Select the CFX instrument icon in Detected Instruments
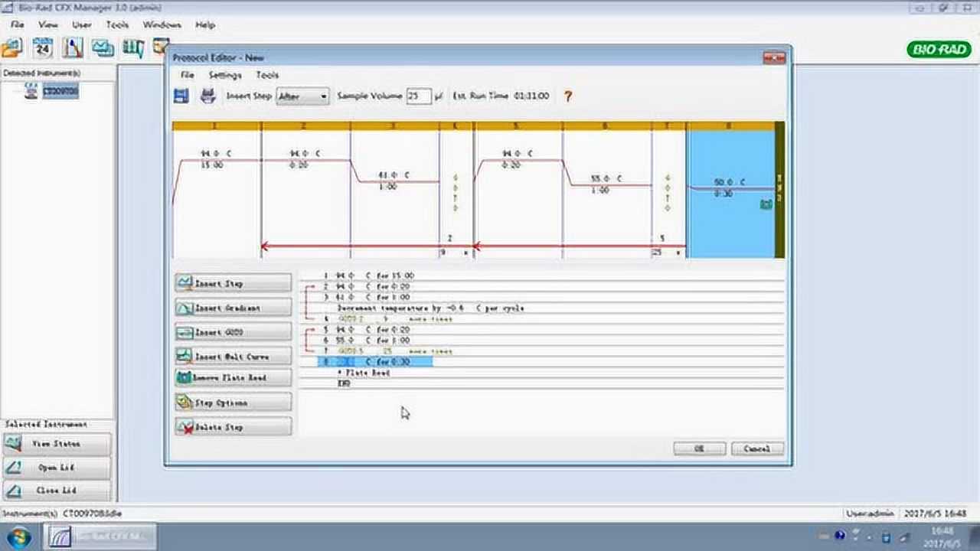The height and width of the screenshot is (551, 980). click(31, 91)
